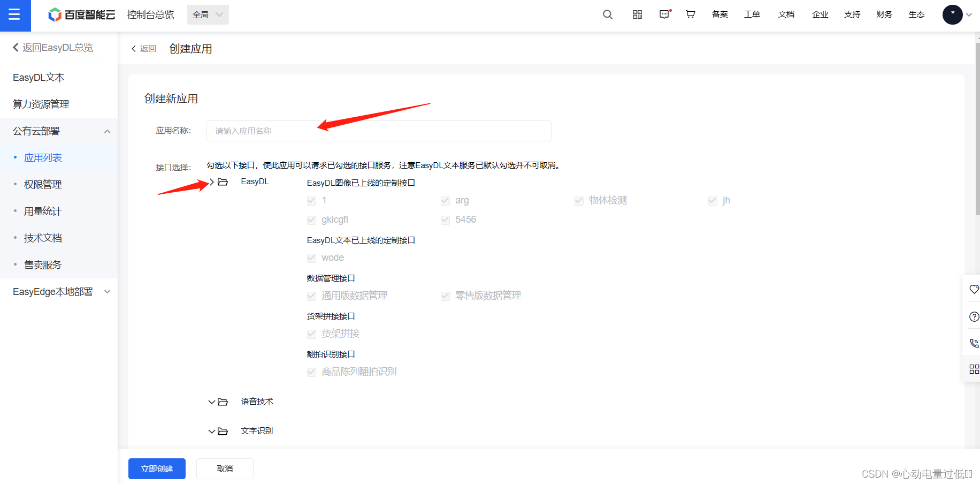Image resolution: width=980 pixels, height=484 pixels.
Task: Toggle the 5456 checkbox
Action: tap(445, 220)
